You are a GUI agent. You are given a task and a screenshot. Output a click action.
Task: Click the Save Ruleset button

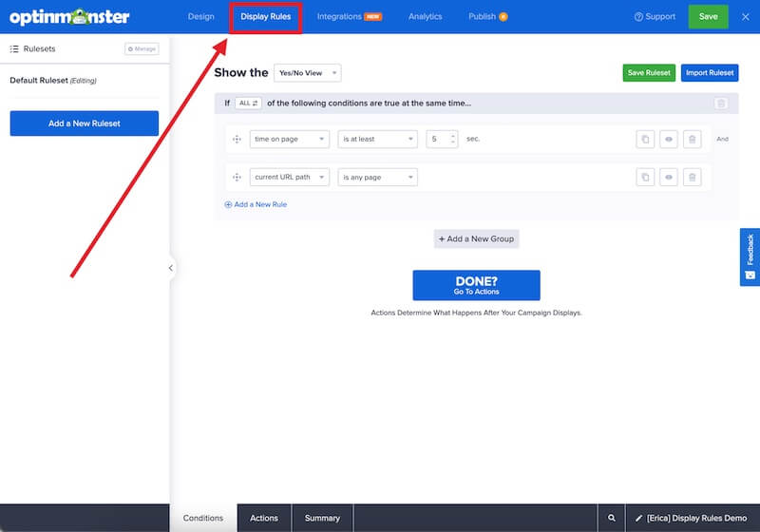(649, 73)
